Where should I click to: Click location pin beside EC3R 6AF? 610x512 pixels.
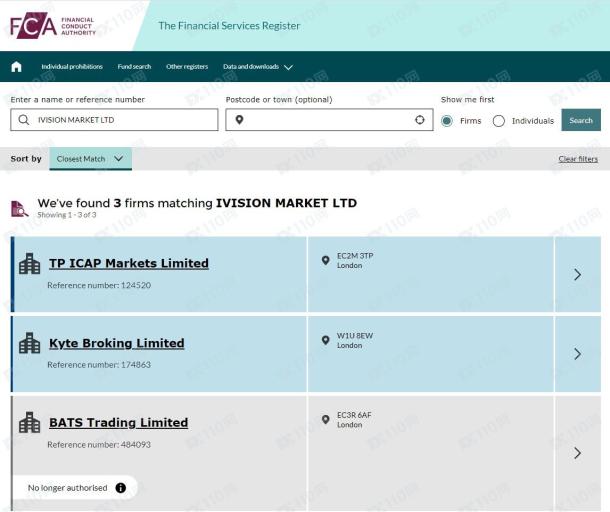pos(326,419)
